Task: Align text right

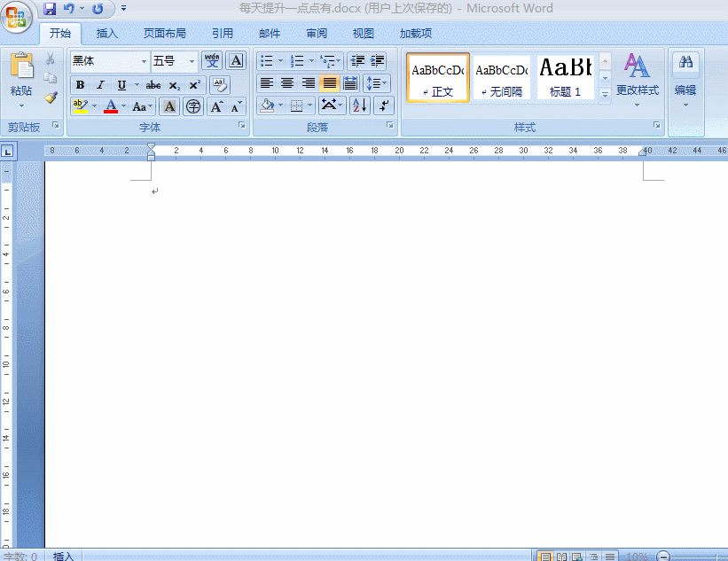Action: coord(309,83)
